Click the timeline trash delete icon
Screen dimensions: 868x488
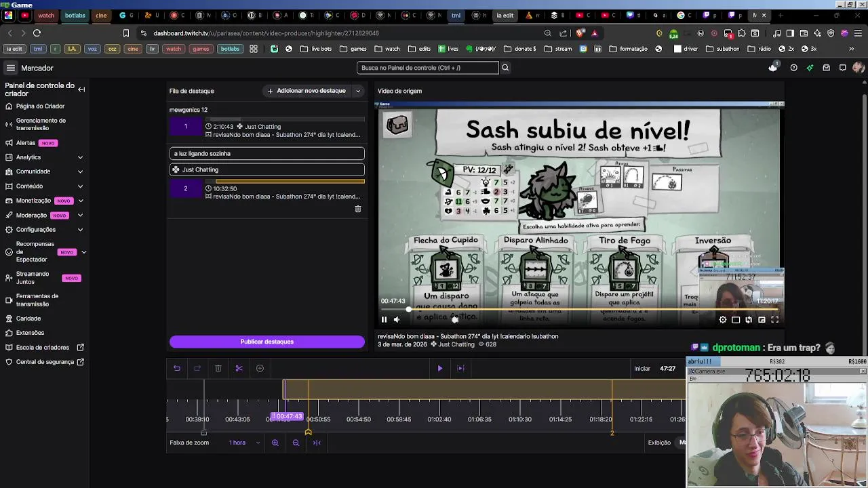coord(218,368)
